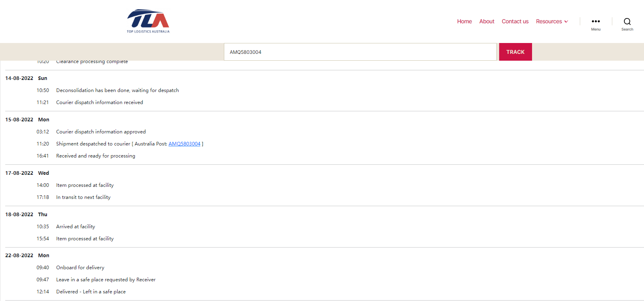Screen dimensions: 644x301
Task: Click the 'In transit to next facility' entry
Action: [83, 197]
